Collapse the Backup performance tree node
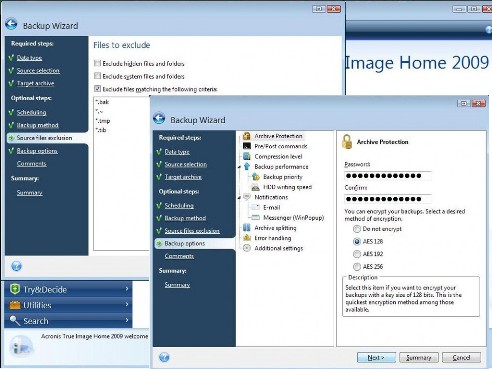Viewport: 492px width, 369px height. pos(239,167)
